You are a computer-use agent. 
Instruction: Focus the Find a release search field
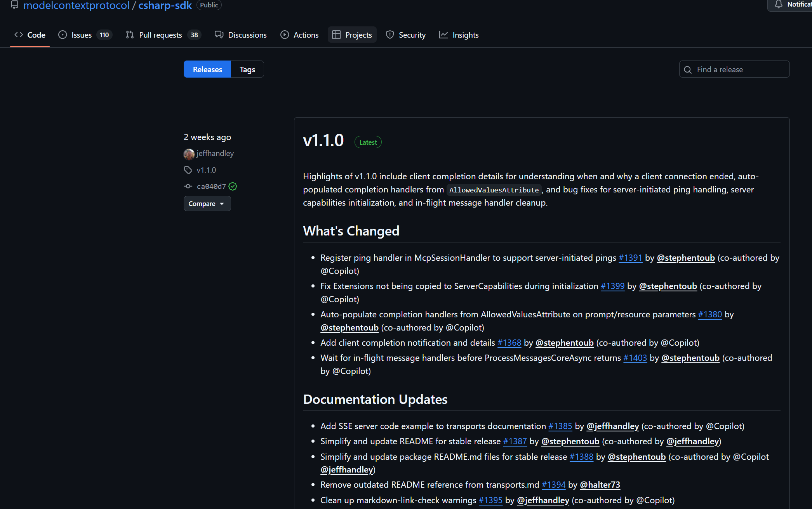(x=734, y=69)
